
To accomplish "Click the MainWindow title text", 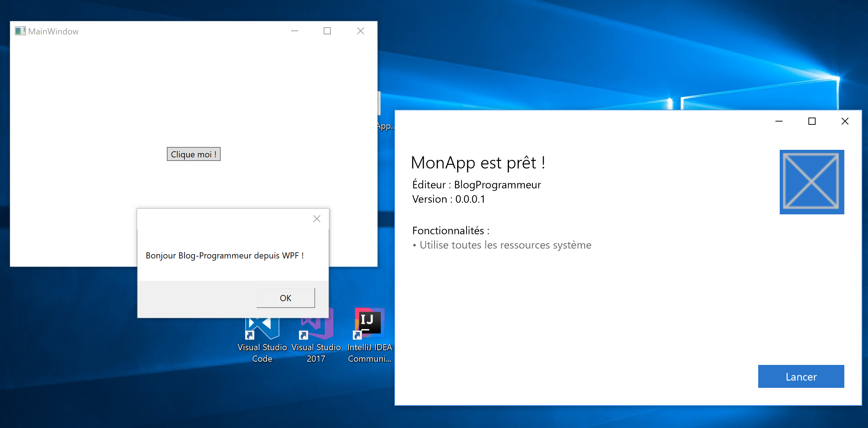I will tap(53, 32).
